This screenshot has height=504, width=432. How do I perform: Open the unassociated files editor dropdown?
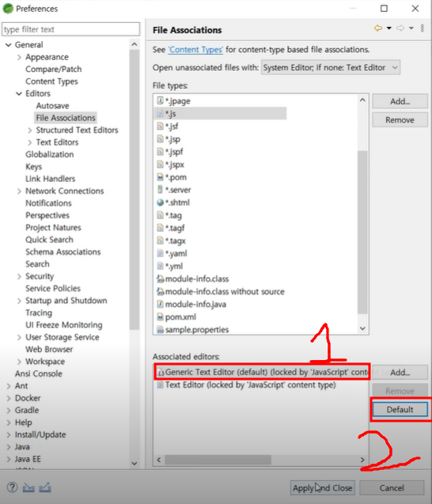point(331,67)
